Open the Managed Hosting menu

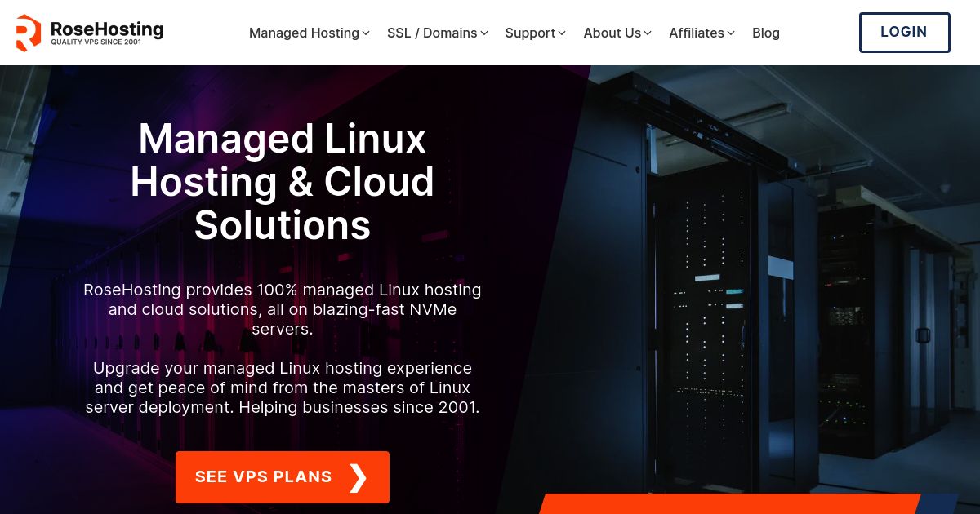(x=304, y=33)
